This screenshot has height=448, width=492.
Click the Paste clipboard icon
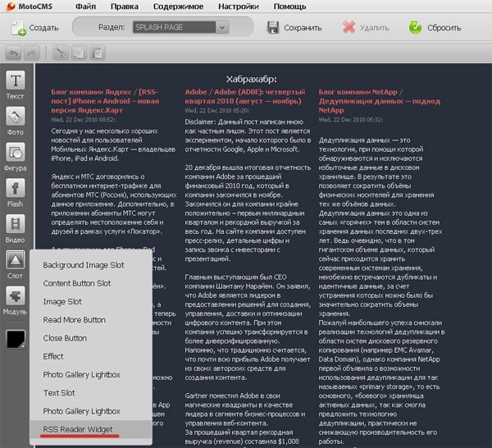tap(98, 53)
